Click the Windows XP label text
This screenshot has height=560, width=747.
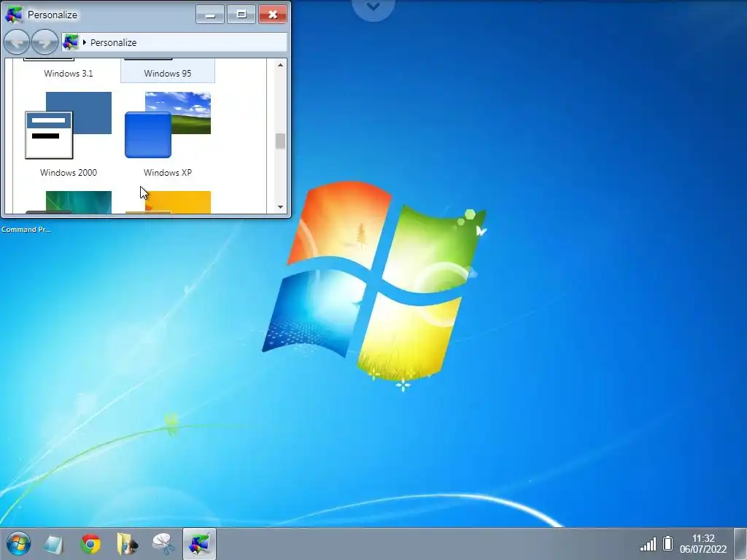click(168, 172)
